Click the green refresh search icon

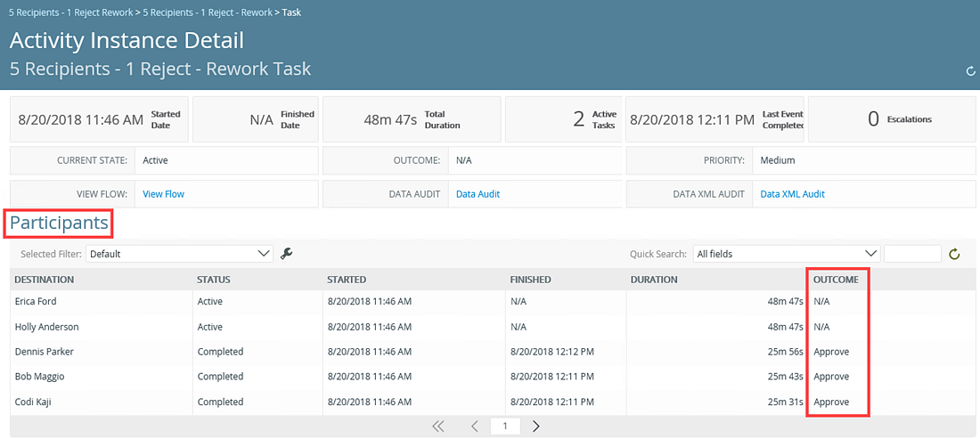click(954, 255)
